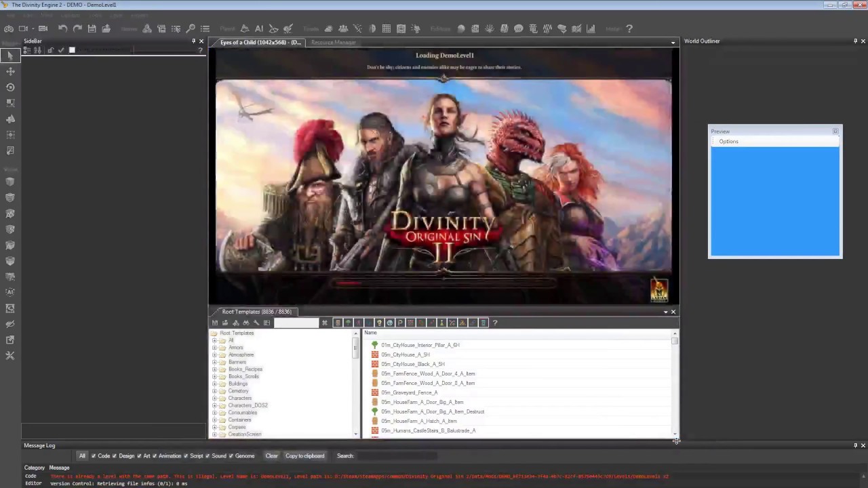Toggle the Design checkbox in Message Log
This screenshot has height=488, width=868.
115,455
